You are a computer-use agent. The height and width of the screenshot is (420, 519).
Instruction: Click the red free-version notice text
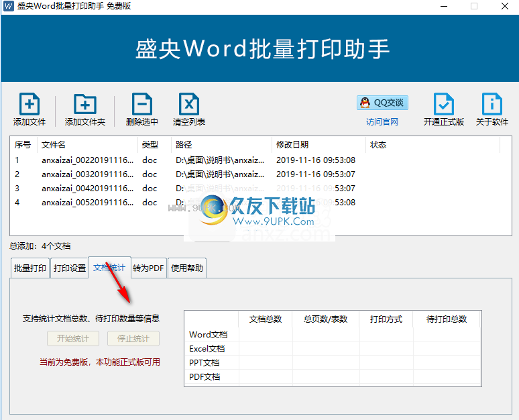pos(100,362)
